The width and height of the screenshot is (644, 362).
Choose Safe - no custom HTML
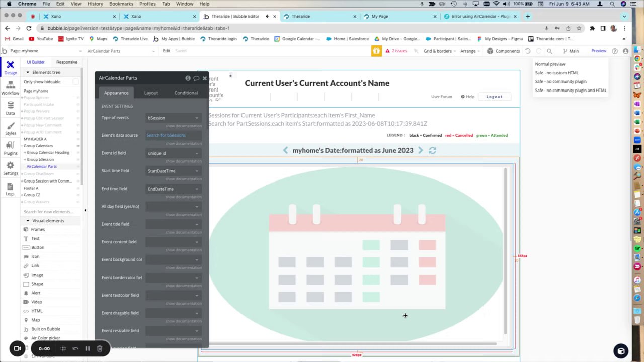[x=556, y=73]
